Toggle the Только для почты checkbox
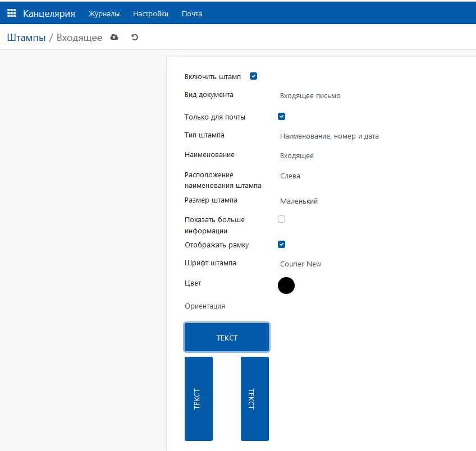Viewport: 476px width, 451px height. [281, 117]
